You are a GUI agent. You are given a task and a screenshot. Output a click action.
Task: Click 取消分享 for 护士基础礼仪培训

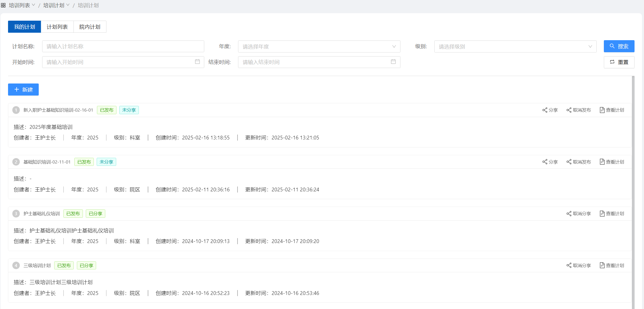click(579, 214)
